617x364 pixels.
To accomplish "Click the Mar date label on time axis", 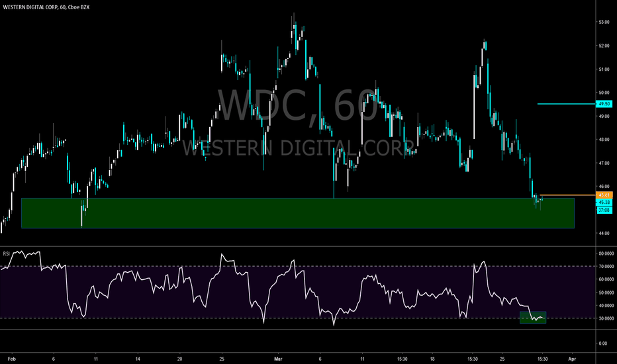I will coord(278,359).
